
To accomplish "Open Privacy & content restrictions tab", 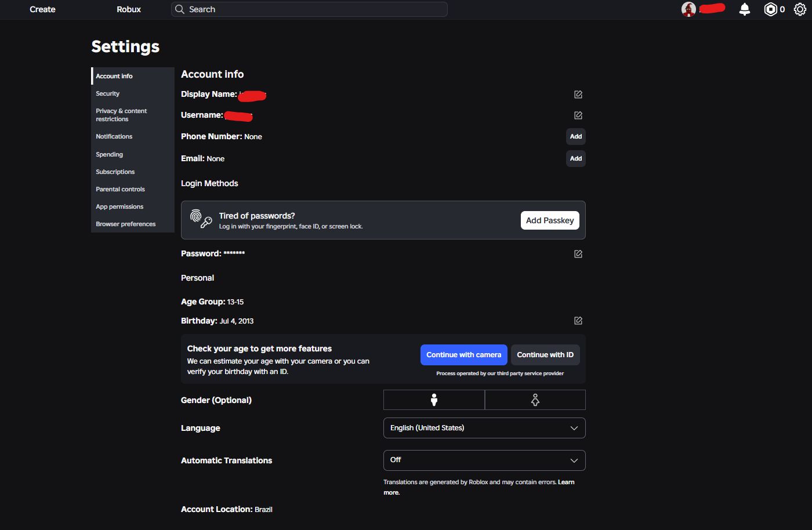I will [133, 115].
